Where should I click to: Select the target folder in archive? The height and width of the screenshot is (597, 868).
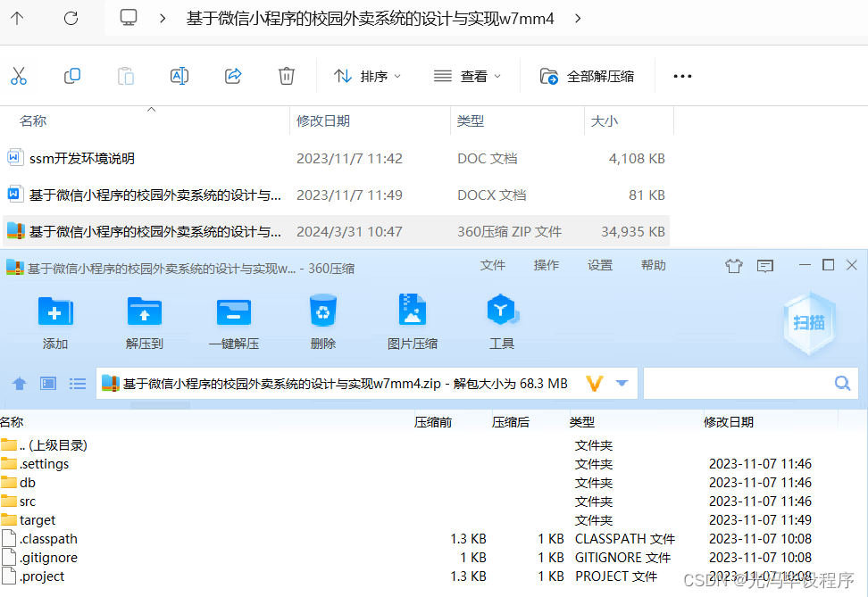[29, 520]
